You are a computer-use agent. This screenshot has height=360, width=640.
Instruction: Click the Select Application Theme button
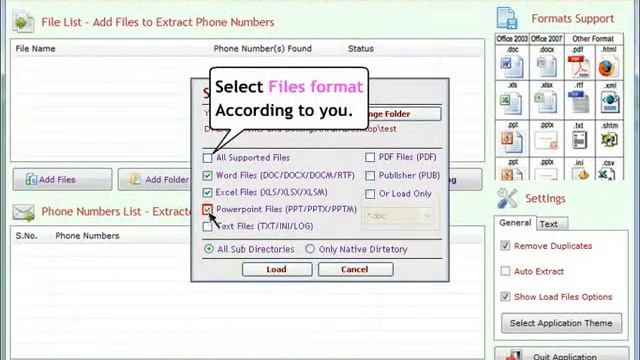click(561, 323)
